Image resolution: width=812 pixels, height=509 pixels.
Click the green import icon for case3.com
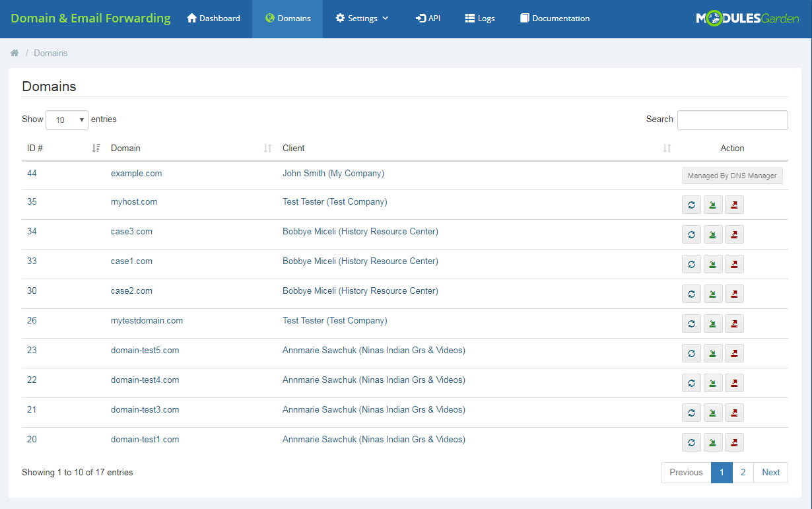click(713, 234)
